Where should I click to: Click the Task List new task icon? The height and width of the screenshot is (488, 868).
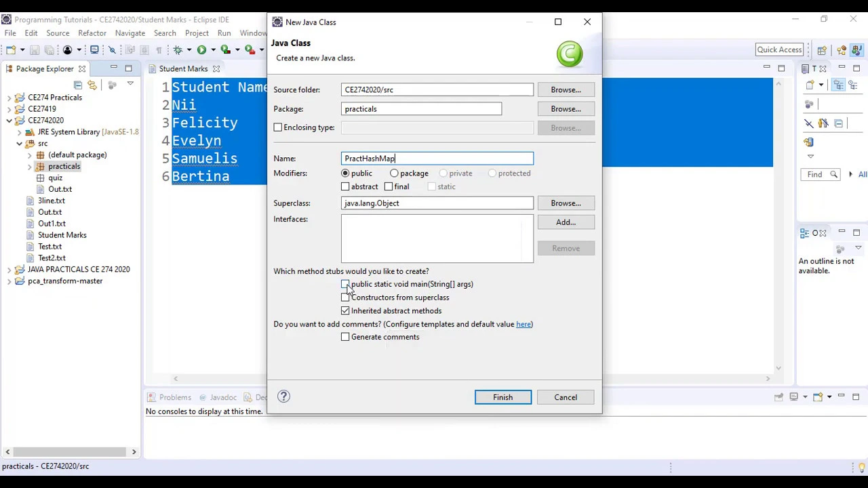(810, 85)
